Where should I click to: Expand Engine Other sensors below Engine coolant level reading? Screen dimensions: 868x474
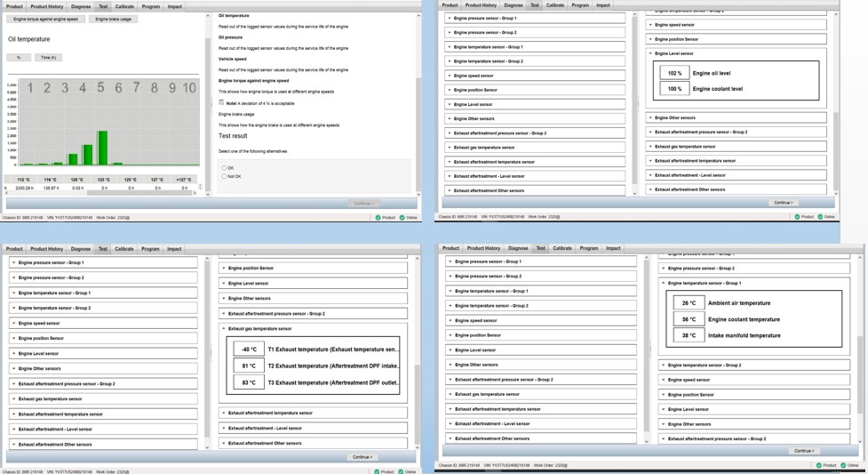[x=737, y=117]
